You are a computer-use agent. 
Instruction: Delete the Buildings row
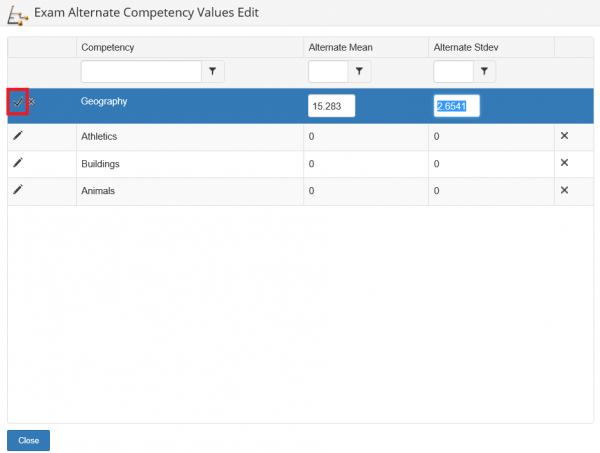click(x=564, y=163)
